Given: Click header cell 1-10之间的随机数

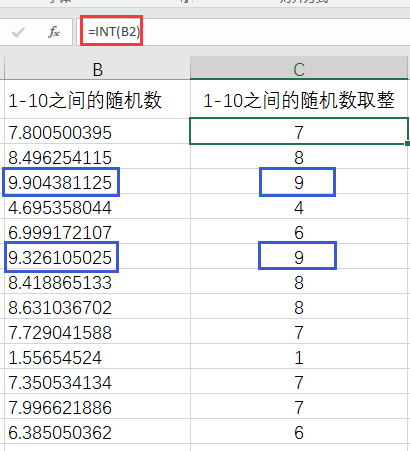Looking at the screenshot, I should (x=97, y=99).
